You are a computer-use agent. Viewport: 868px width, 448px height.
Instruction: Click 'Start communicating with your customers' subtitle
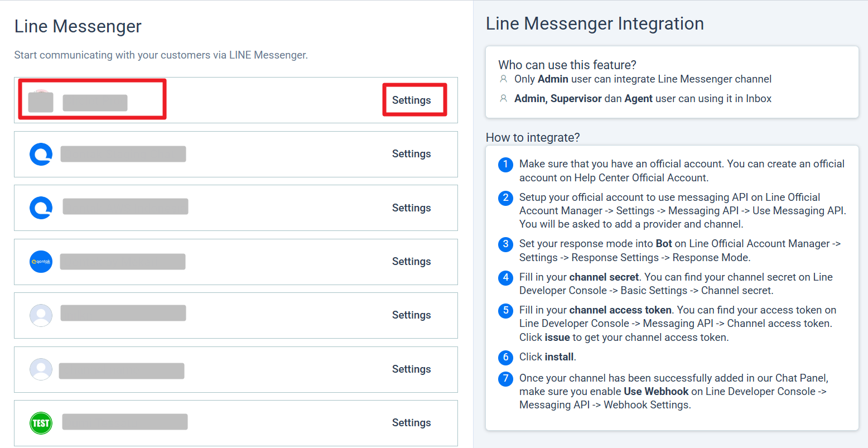click(x=161, y=55)
